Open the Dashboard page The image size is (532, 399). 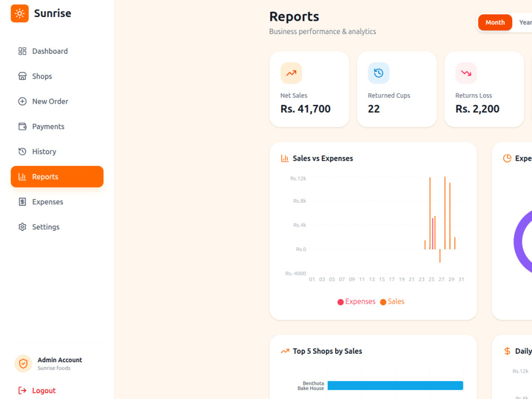[57, 51]
